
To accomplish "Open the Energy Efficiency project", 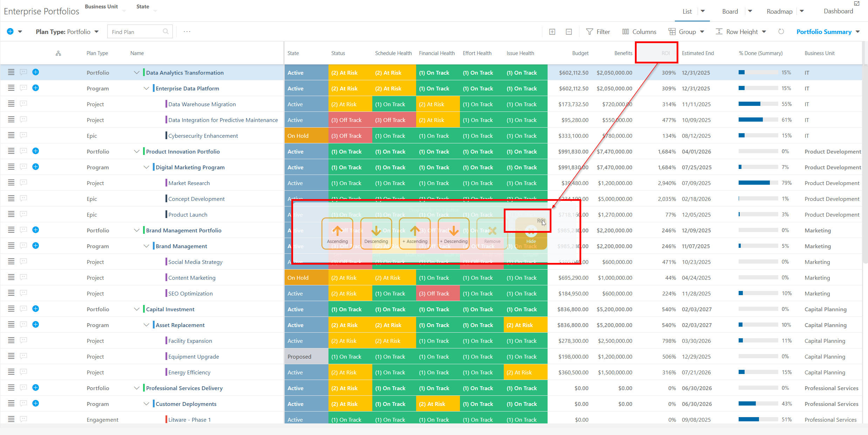I will click(x=189, y=372).
